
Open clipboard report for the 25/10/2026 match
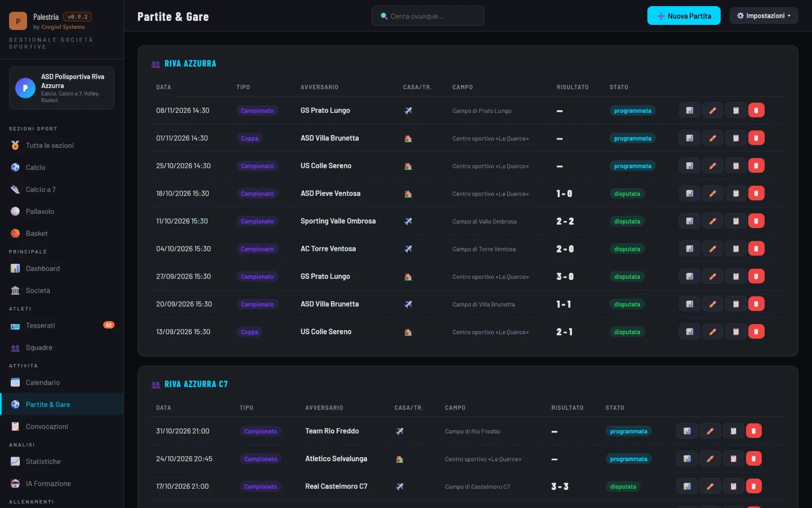736,166
